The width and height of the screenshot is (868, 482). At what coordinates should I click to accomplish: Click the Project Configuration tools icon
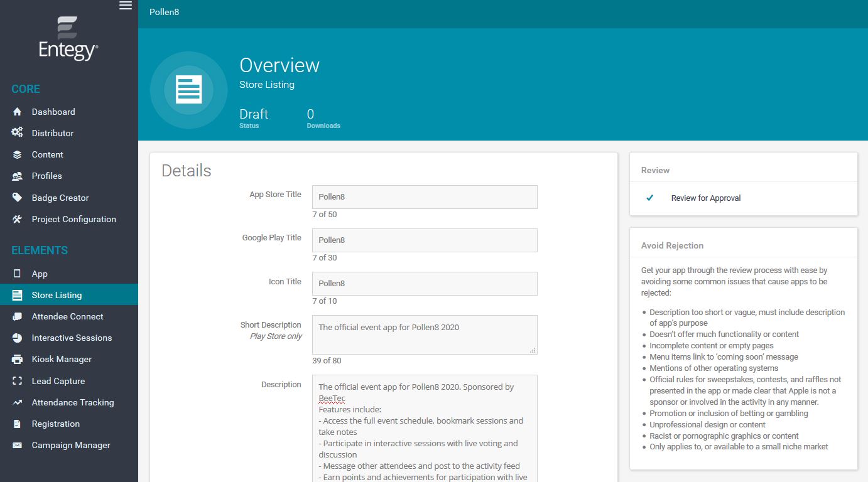18,219
